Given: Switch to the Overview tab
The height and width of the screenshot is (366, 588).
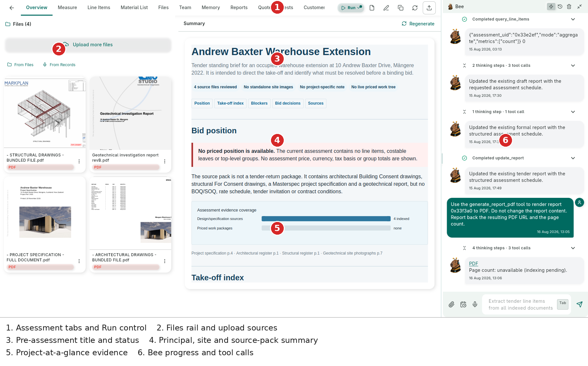Looking at the screenshot, I should [37, 7].
